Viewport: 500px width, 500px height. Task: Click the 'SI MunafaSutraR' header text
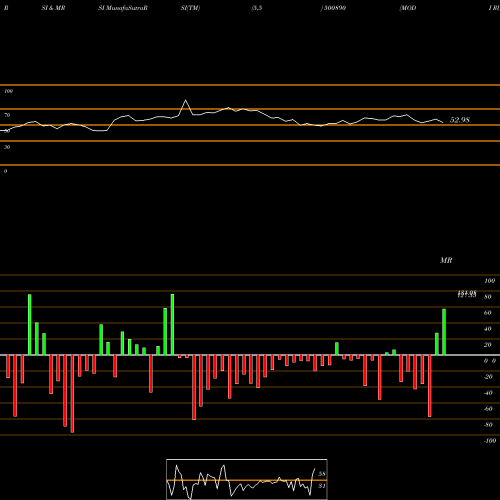coord(123,8)
